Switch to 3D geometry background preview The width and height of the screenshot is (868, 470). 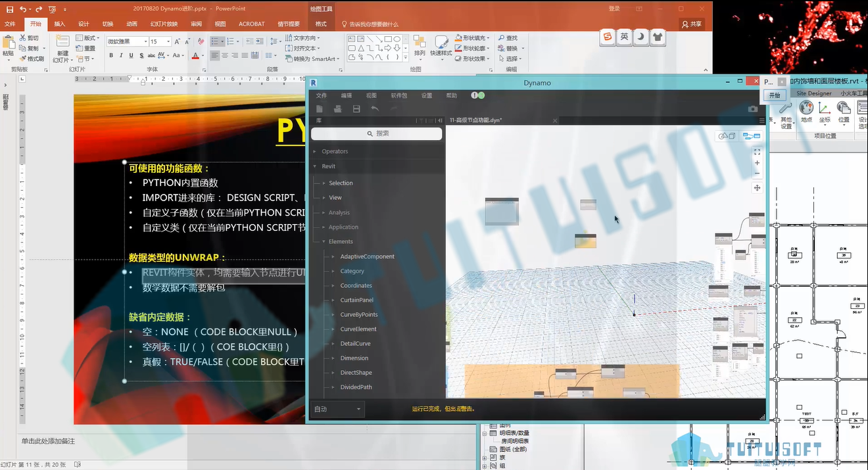click(x=727, y=136)
